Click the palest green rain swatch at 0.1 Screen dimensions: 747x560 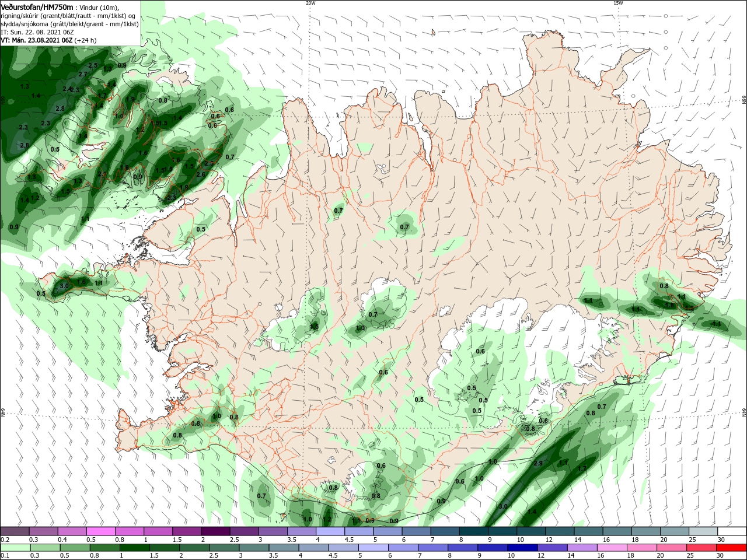(15, 548)
